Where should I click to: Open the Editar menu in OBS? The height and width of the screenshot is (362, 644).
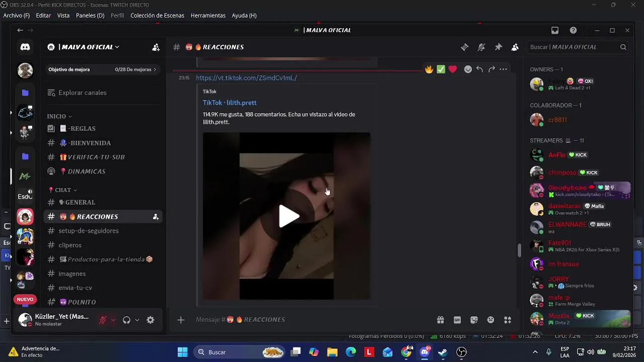[x=43, y=16]
